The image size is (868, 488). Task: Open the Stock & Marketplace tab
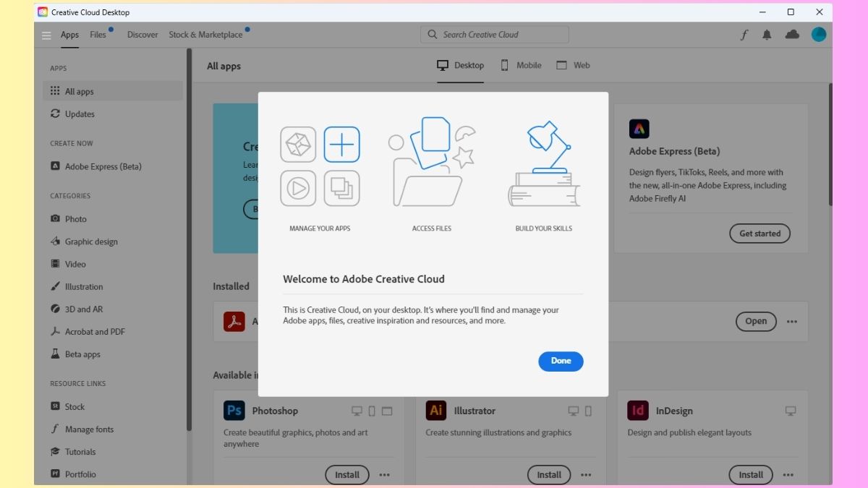[206, 34]
